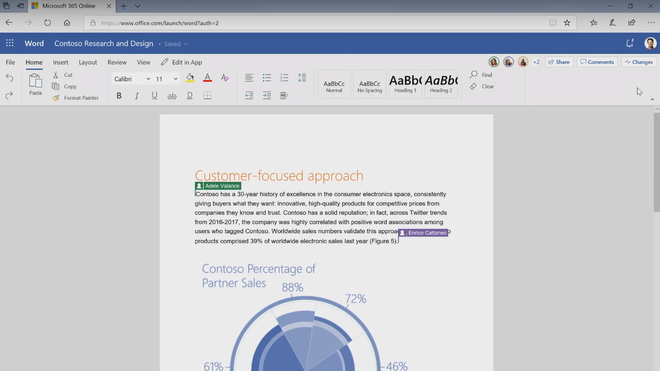Apply the Normal style

point(334,85)
